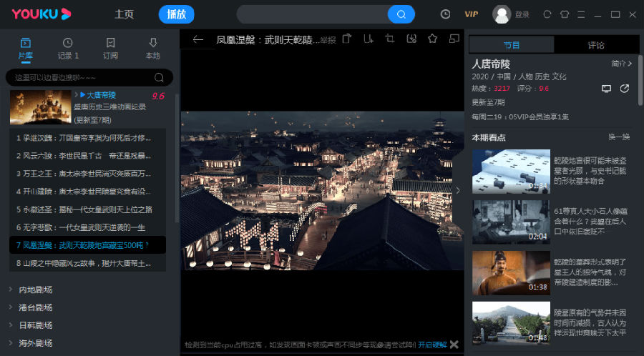The image size is (644, 356).
Task: Open the 订阅 subscriptions icon
Action: click(x=110, y=48)
